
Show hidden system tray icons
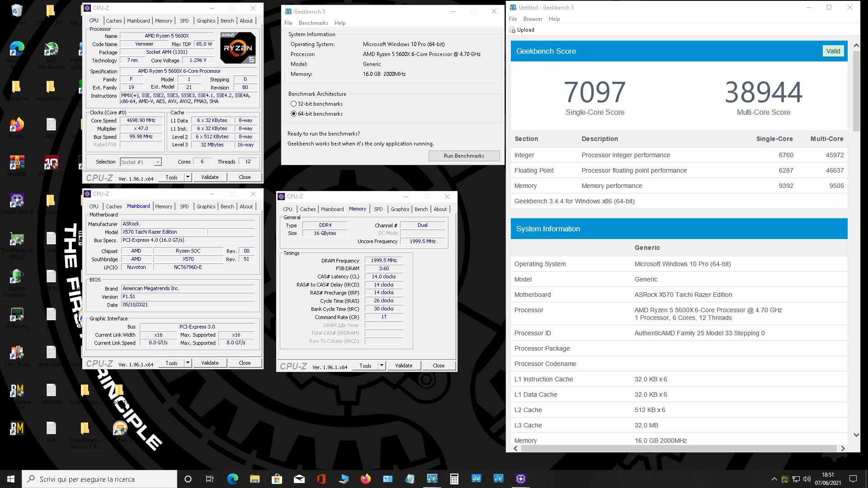coord(774,479)
